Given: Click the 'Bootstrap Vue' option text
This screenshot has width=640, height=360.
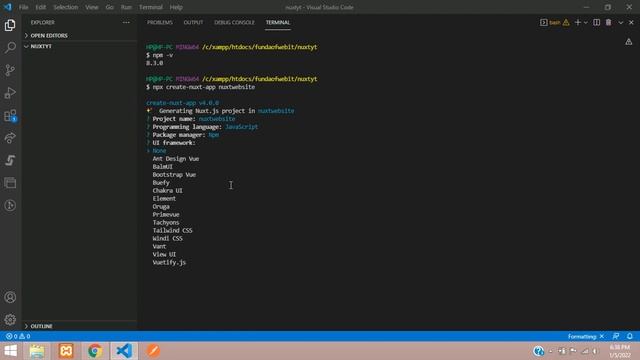Looking at the screenshot, I should [174, 175].
